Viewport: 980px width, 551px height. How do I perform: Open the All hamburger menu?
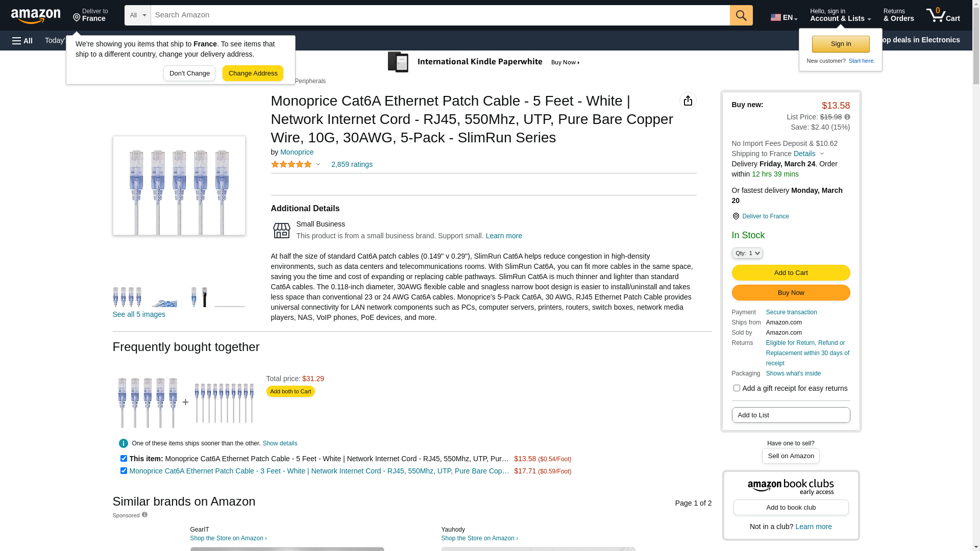point(22,40)
